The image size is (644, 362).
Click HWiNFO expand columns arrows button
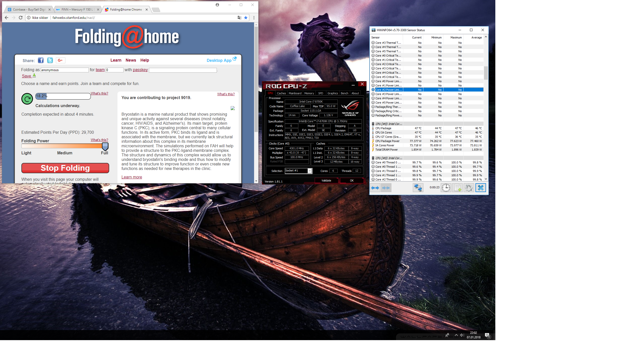(x=375, y=188)
